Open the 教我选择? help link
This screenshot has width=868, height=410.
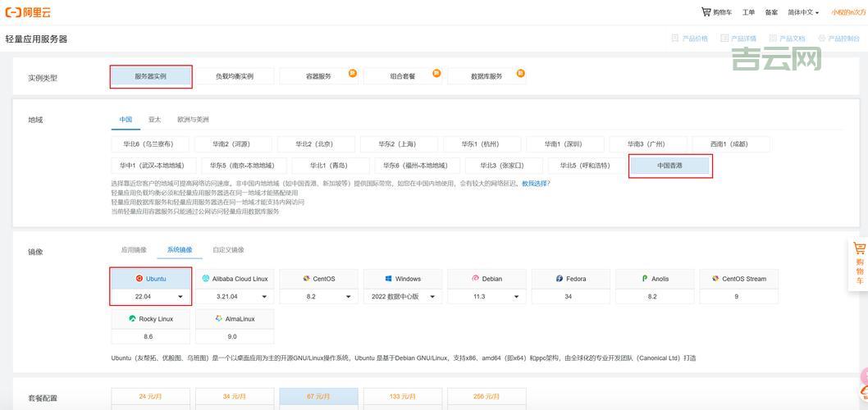coord(536,184)
